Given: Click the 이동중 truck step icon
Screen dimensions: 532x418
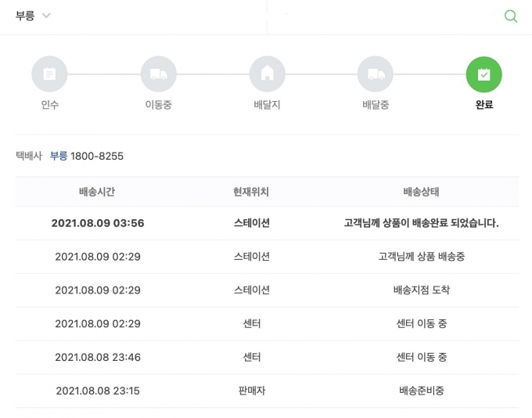Looking at the screenshot, I should [x=159, y=74].
